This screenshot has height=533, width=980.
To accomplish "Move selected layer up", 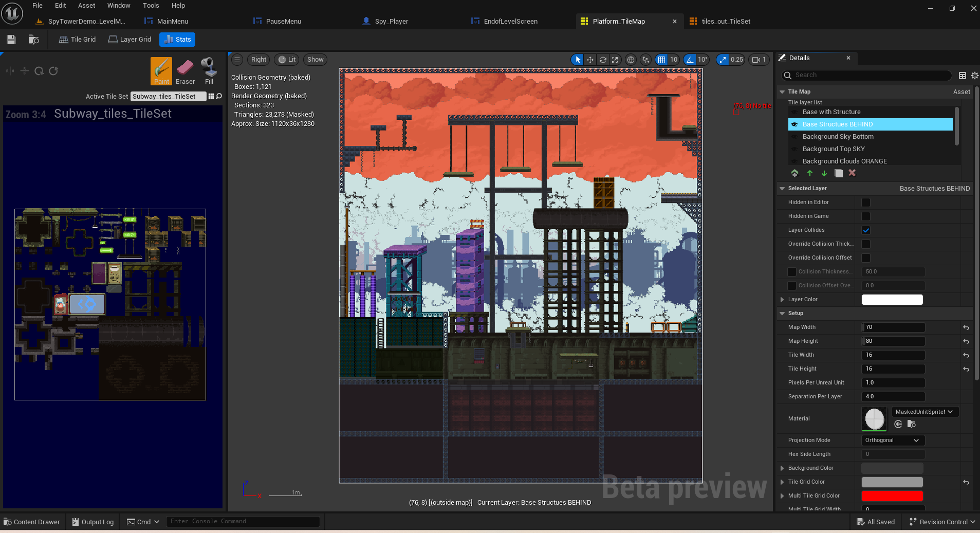I will 810,173.
